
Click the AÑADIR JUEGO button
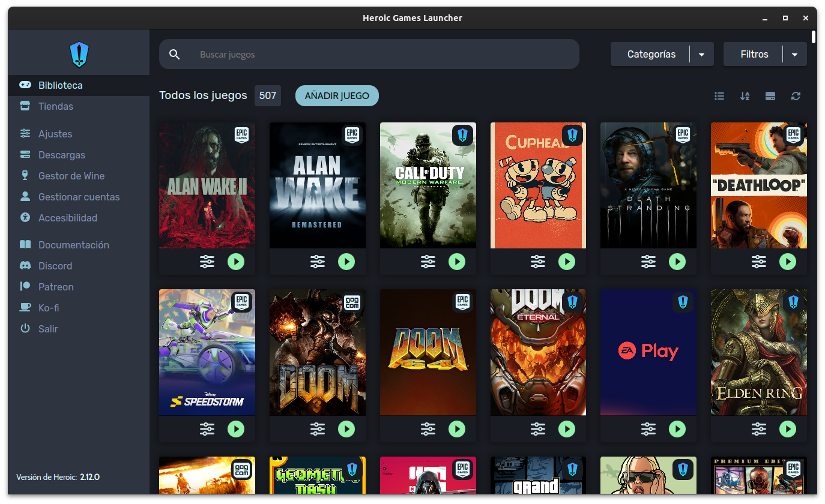(337, 96)
